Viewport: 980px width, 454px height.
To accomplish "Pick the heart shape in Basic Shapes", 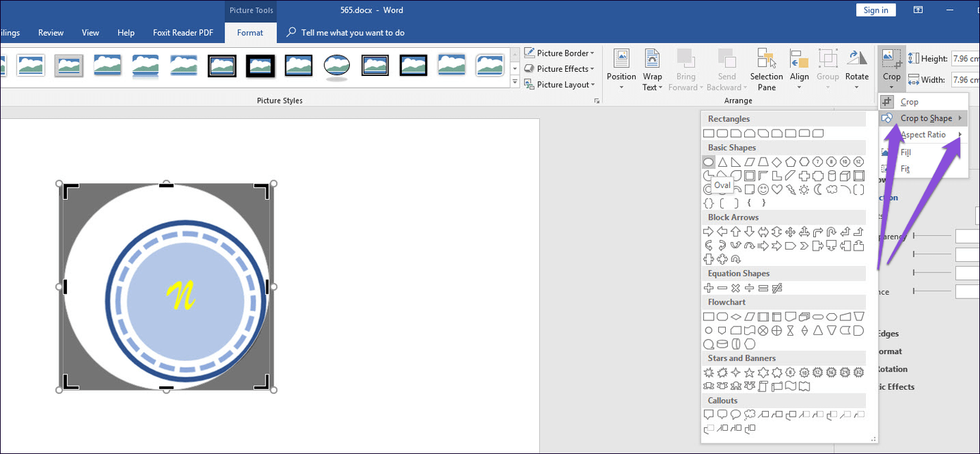I will click(777, 189).
